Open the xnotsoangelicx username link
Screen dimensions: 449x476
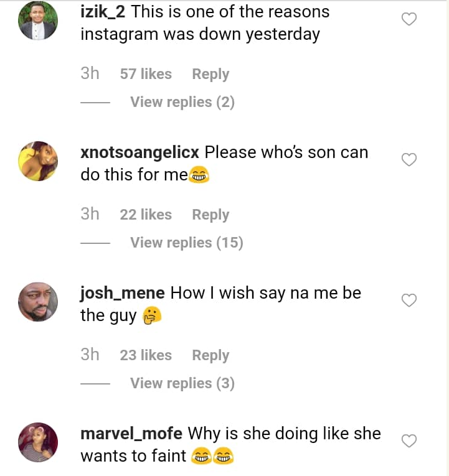point(139,152)
